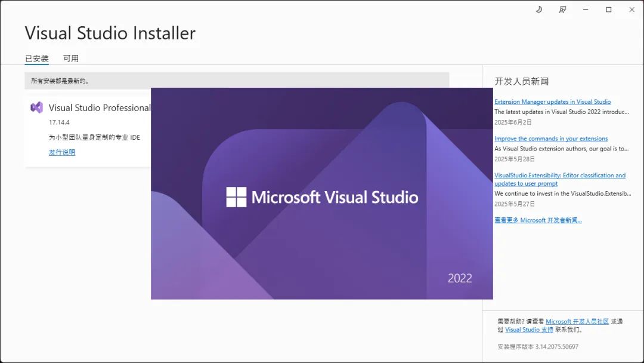644x363 pixels.
Task: Click the Visual Studio Professional product title
Action: [100, 107]
